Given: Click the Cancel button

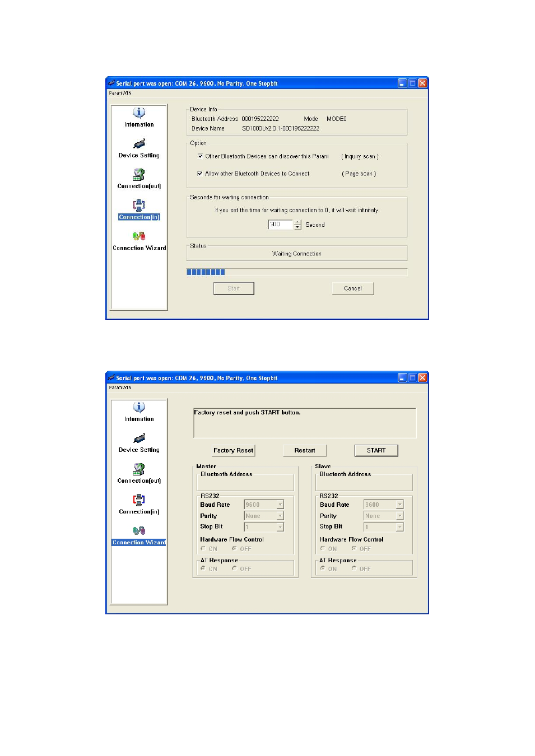Looking at the screenshot, I should coord(353,288).
